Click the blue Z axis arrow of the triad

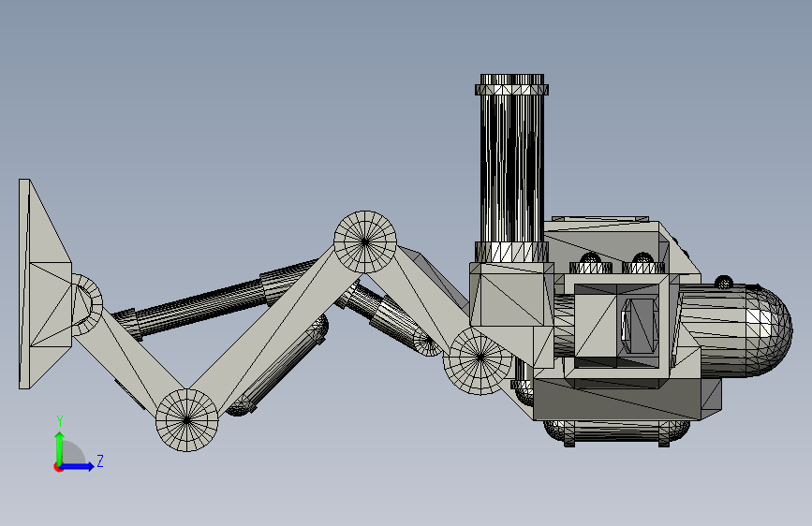tap(77, 466)
